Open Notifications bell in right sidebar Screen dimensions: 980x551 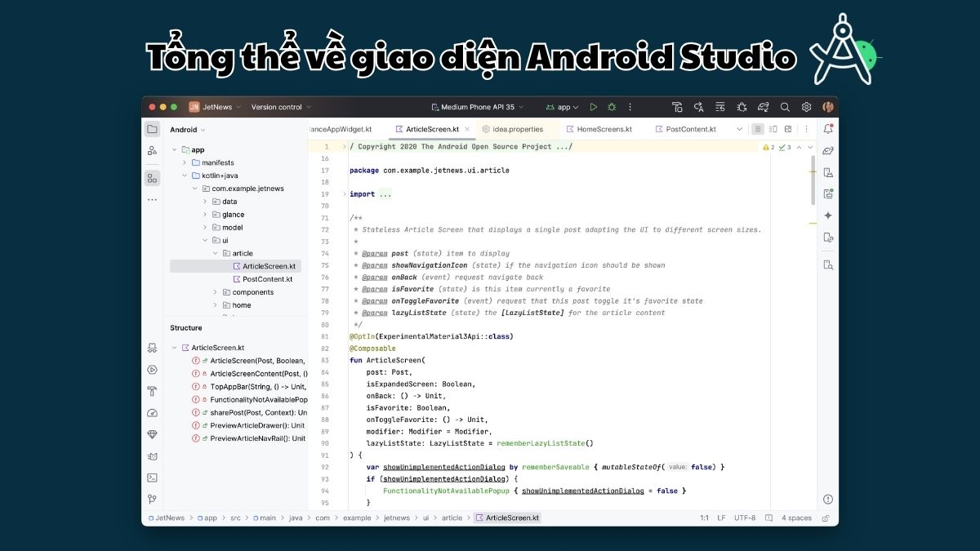point(828,129)
